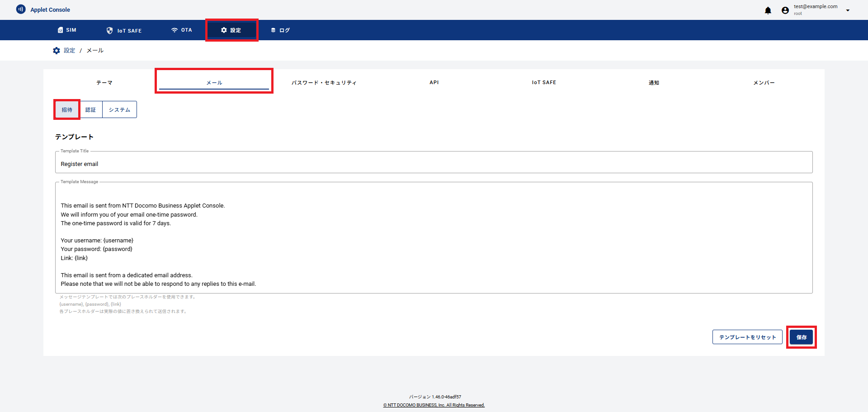Image resolution: width=868 pixels, height=412 pixels.
Task: Click the Template Title input field
Action: point(433,164)
